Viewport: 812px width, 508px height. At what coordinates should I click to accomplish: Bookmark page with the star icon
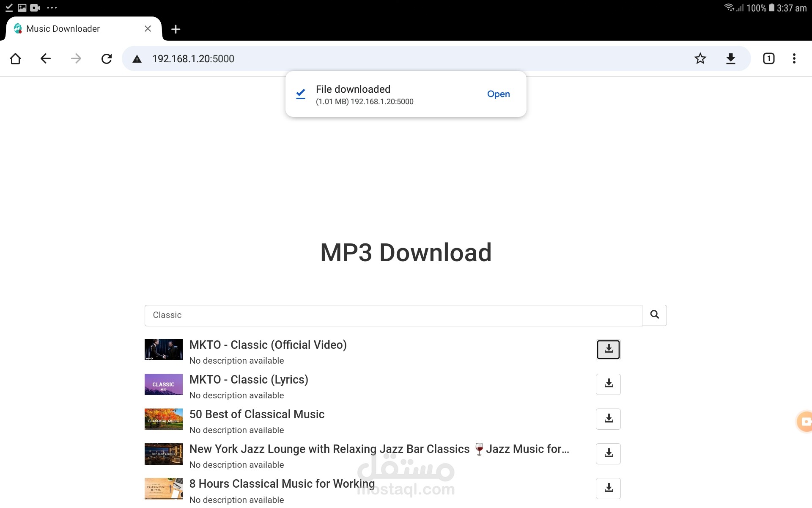pyautogui.click(x=700, y=58)
